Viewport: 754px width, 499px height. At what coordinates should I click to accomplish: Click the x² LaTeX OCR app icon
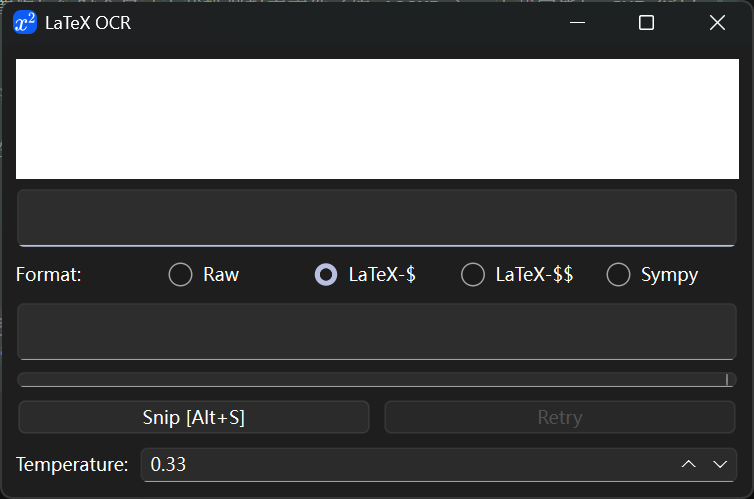click(25, 23)
